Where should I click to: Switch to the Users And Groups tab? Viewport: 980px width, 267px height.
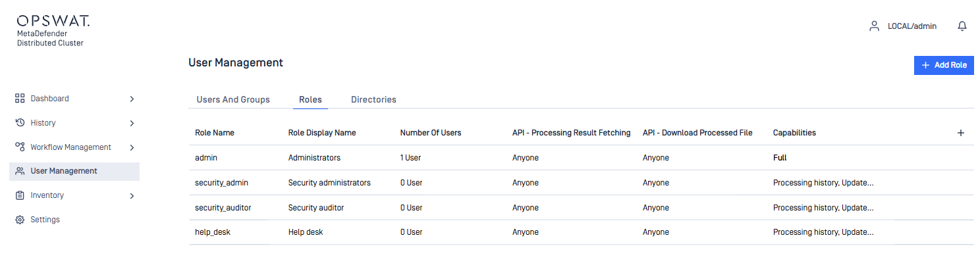click(x=233, y=100)
